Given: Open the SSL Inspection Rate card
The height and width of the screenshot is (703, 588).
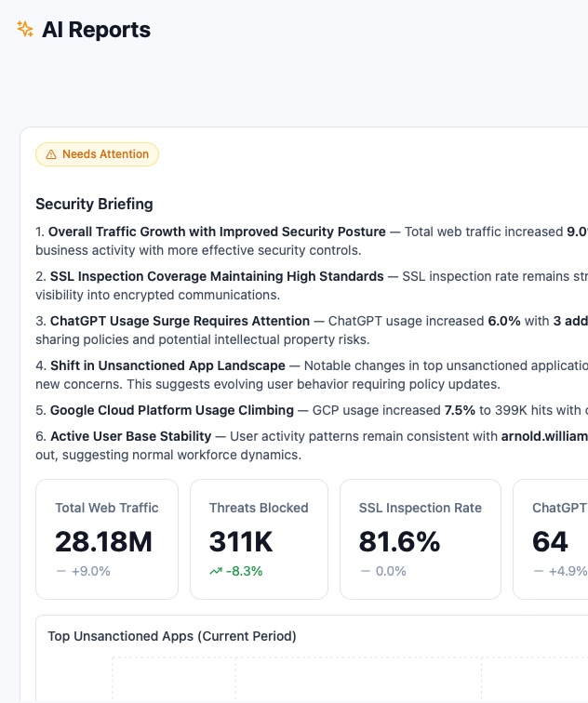Looking at the screenshot, I should coord(421,539).
